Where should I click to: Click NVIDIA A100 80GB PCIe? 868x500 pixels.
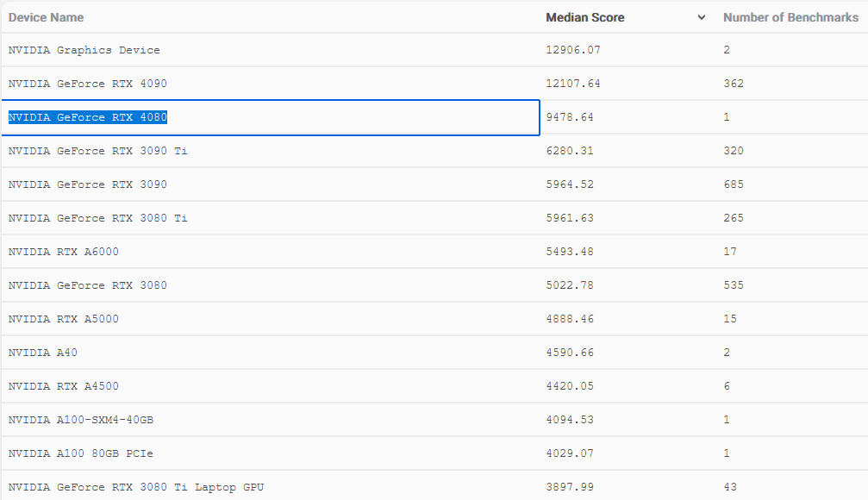click(x=81, y=453)
